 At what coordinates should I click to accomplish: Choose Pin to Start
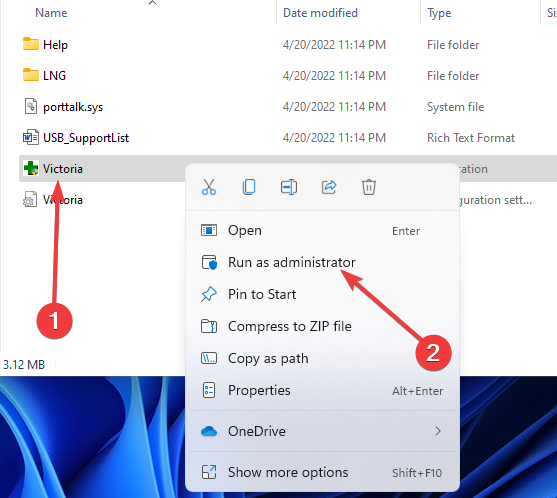(x=322, y=294)
